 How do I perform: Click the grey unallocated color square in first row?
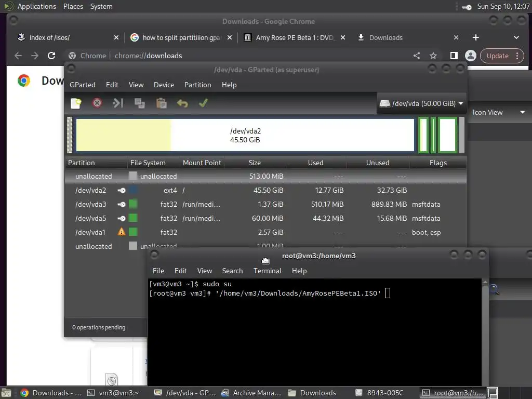click(x=133, y=176)
